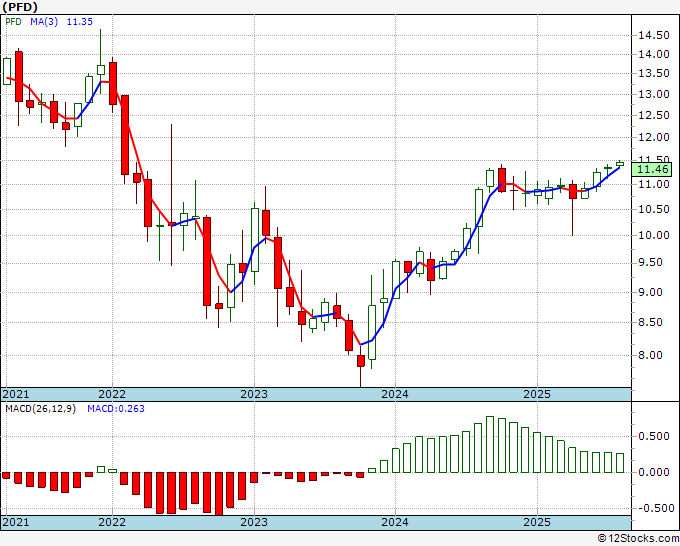The width and height of the screenshot is (680, 546).
Task: Click the 13.50 price axis label
Action: point(654,74)
